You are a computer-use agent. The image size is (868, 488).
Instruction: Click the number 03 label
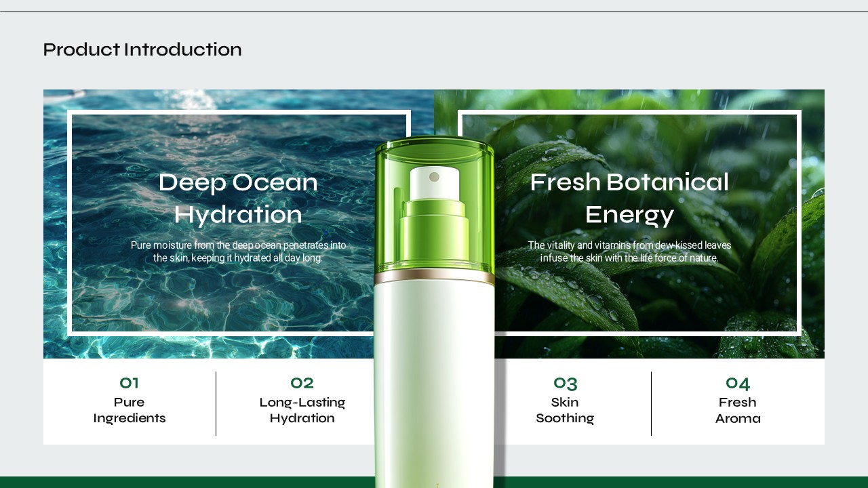[565, 383]
